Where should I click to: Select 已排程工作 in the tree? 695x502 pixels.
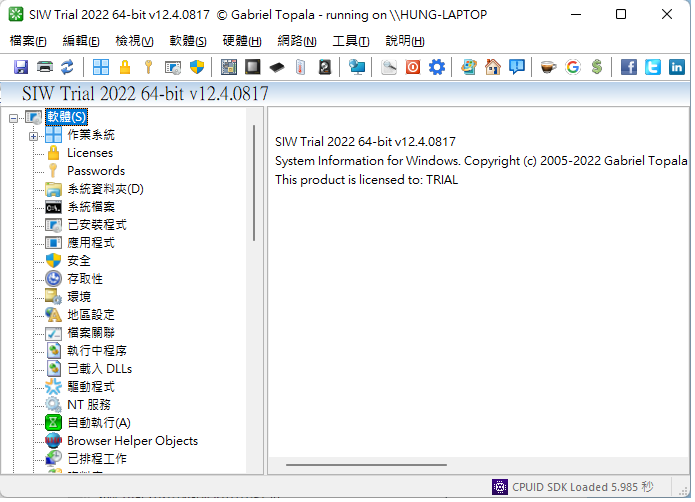tap(97, 459)
